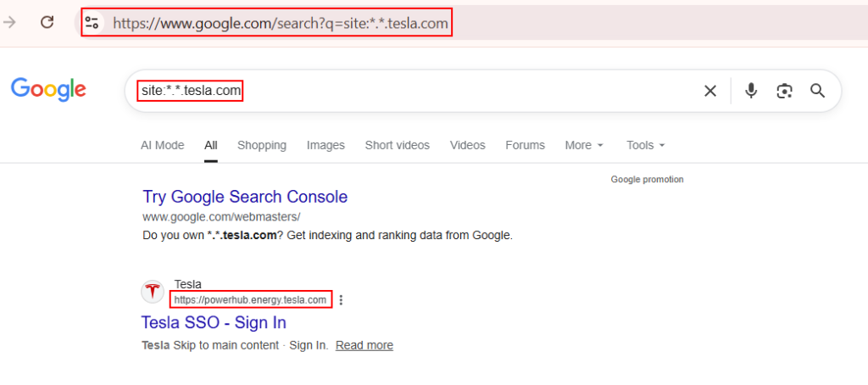
Task: Switch to AI Mode tab
Action: [x=162, y=145]
